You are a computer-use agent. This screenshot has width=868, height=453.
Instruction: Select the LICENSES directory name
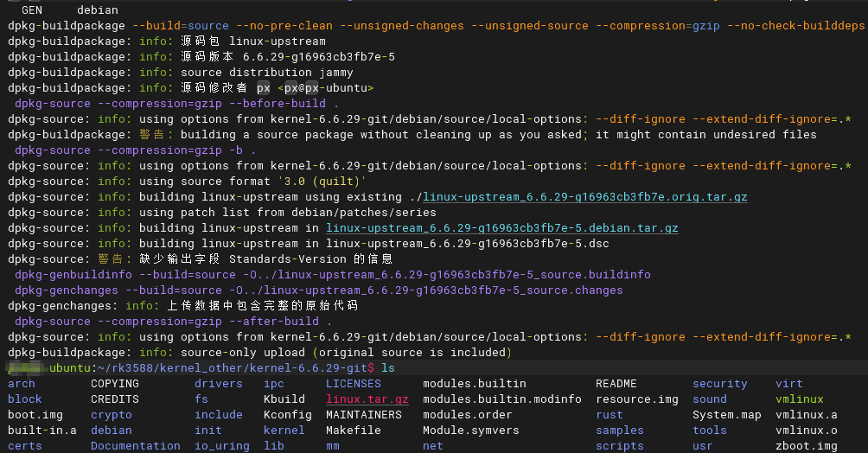tap(354, 384)
